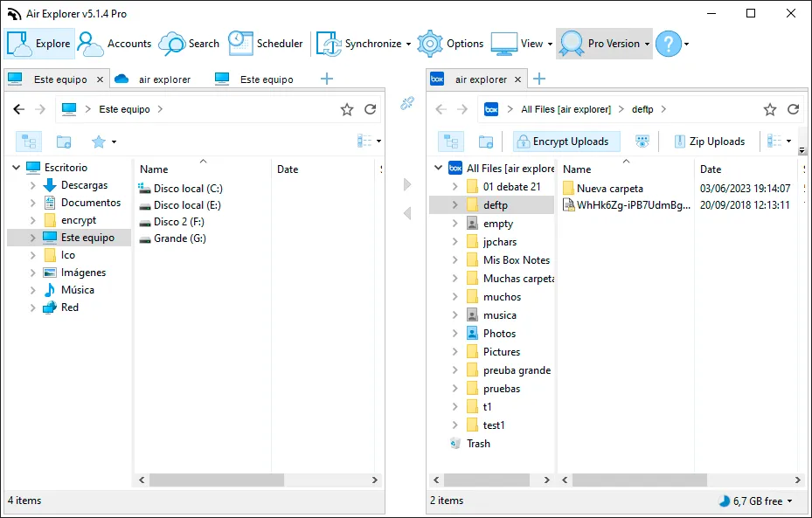The width and height of the screenshot is (812, 518).
Task: Toggle linked browsing chain icon
Action: [x=407, y=103]
